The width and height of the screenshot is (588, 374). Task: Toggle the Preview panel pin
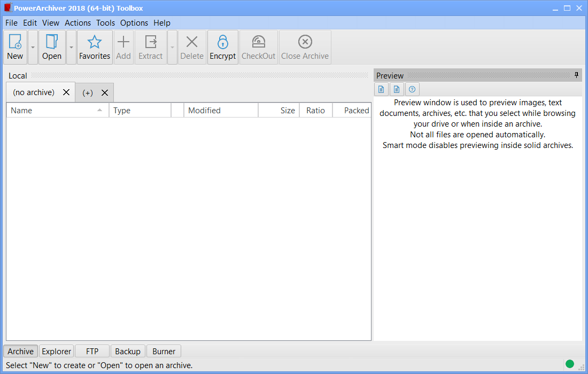[576, 75]
